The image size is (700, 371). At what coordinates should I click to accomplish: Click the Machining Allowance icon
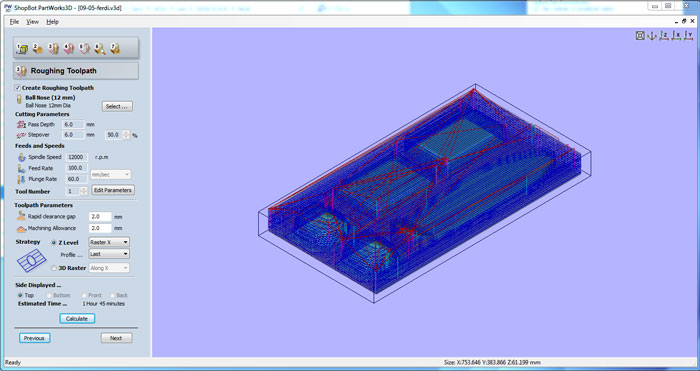coord(21,229)
